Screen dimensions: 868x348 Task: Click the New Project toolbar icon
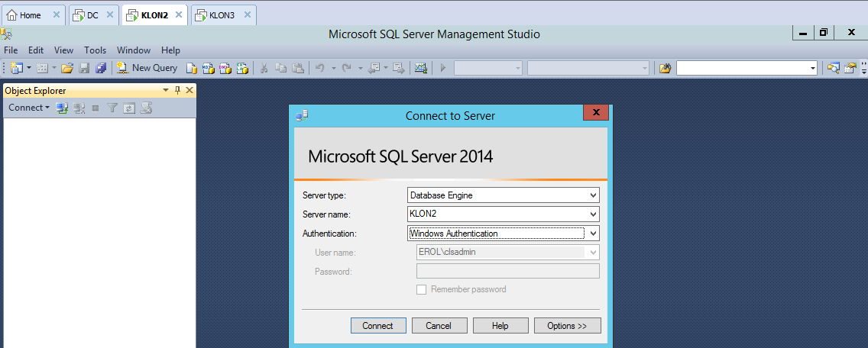coord(17,68)
